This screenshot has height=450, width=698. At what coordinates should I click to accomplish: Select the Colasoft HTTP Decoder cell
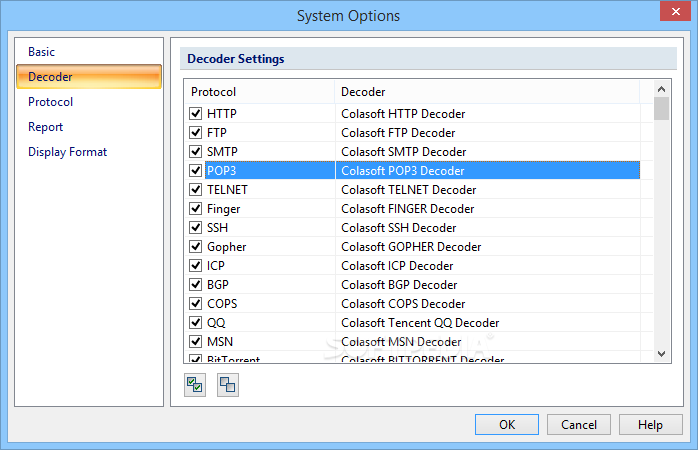point(487,114)
